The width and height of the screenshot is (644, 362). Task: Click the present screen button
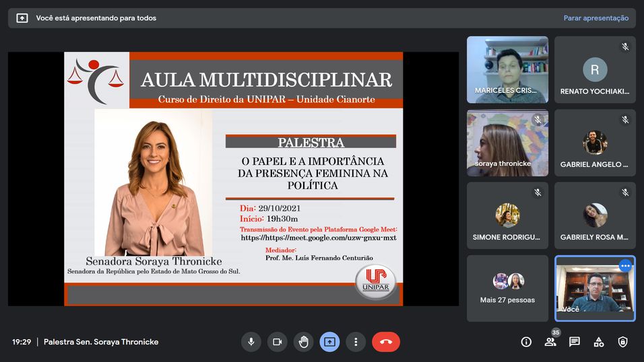pos(329,342)
